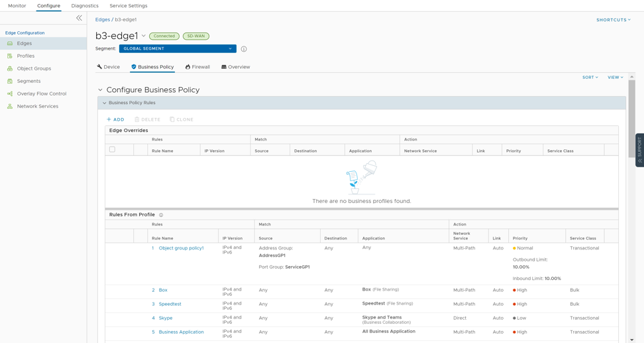The width and height of the screenshot is (644, 343).
Task: Toggle the Edge Overrides select-all checkbox
Action: (x=112, y=150)
